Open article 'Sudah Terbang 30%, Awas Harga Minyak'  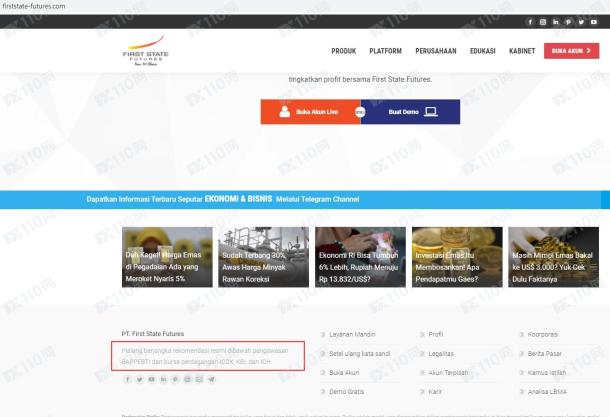pyautogui.click(x=263, y=257)
